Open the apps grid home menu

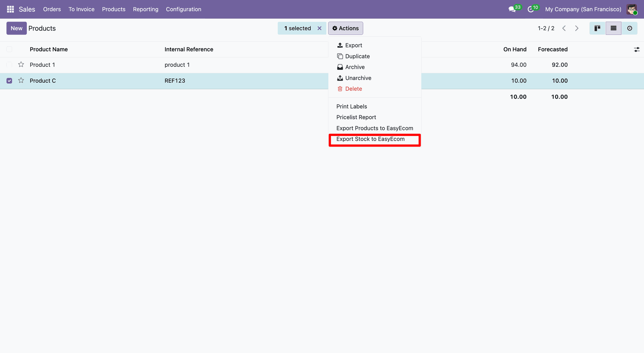tap(10, 9)
